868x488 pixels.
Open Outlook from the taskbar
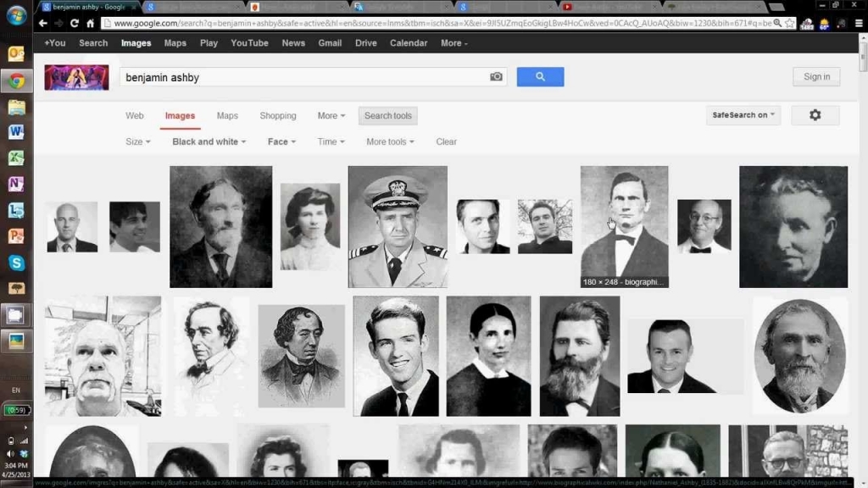pyautogui.click(x=15, y=53)
